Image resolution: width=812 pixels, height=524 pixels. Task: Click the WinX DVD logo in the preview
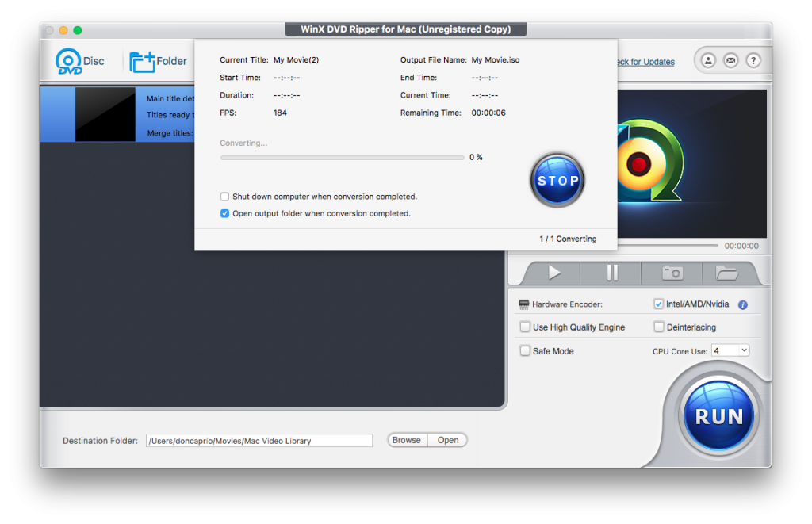point(649,160)
